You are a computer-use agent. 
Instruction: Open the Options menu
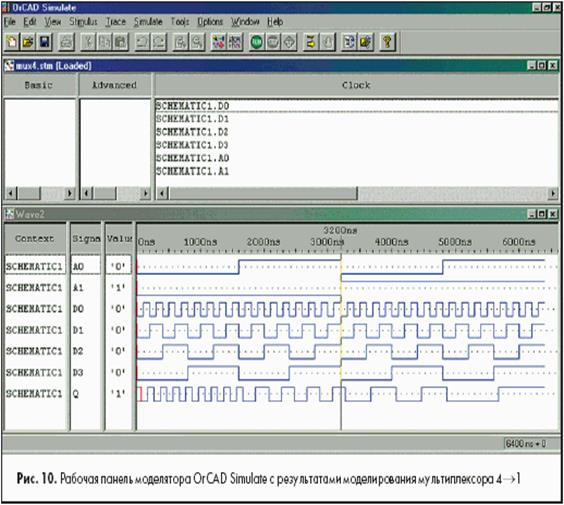point(210,22)
